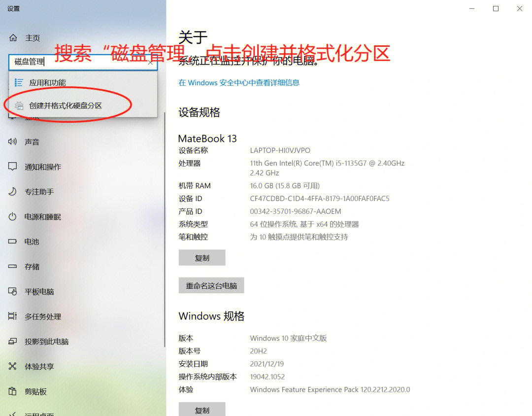Click the 笔和触控 touch support value
532x416 pixels.
(x=299, y=237)
